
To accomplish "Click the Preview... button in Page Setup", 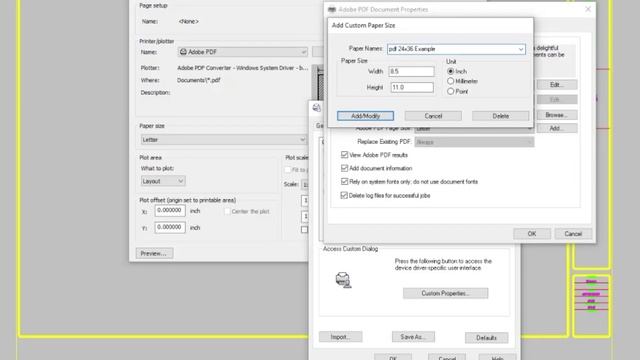I will tap(154, 253).
